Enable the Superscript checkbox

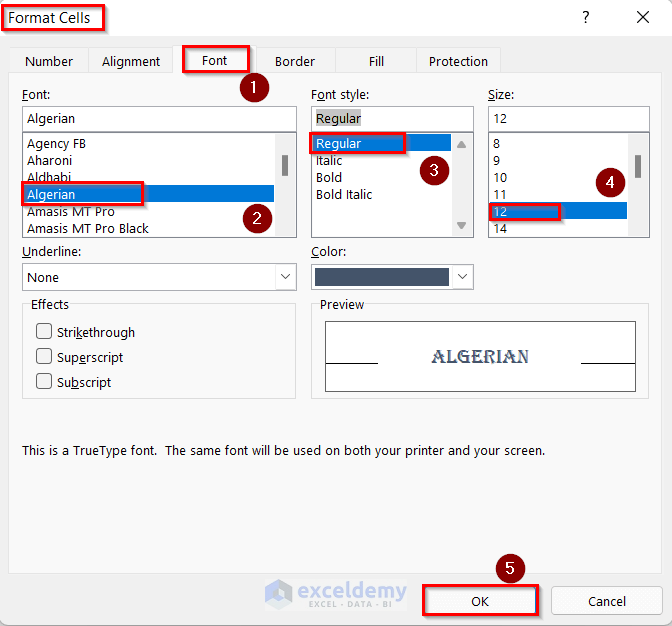point(44,356)
